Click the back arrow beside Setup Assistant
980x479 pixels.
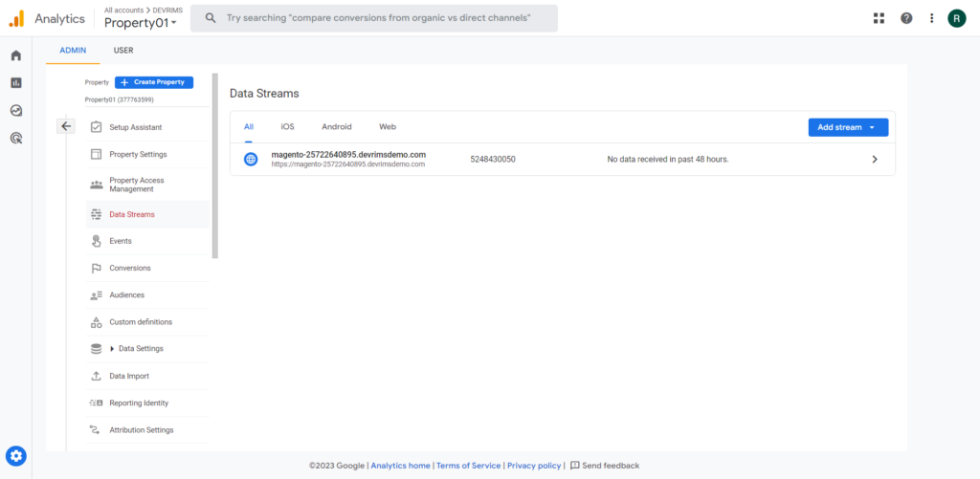click(66, 126)
